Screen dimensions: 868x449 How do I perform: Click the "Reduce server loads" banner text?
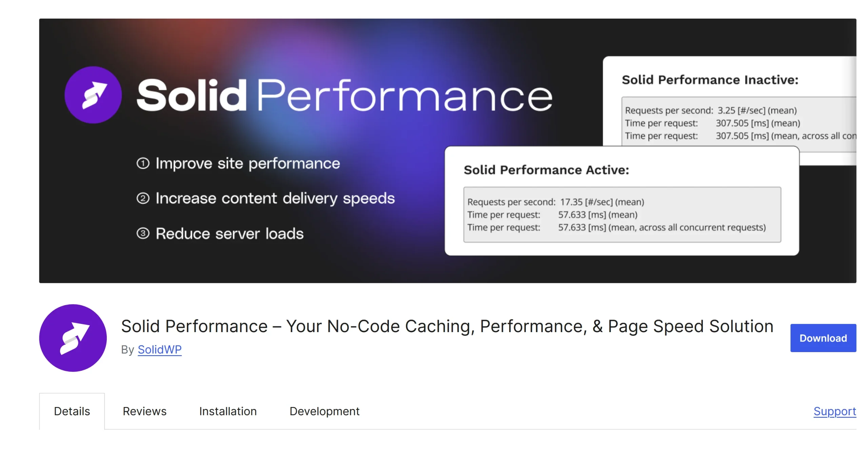[230, 233]
